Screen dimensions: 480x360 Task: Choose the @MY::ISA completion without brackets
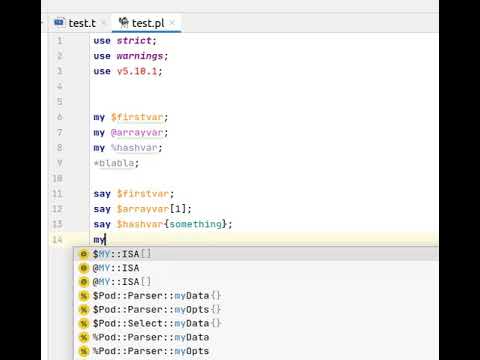coord(256,268)
